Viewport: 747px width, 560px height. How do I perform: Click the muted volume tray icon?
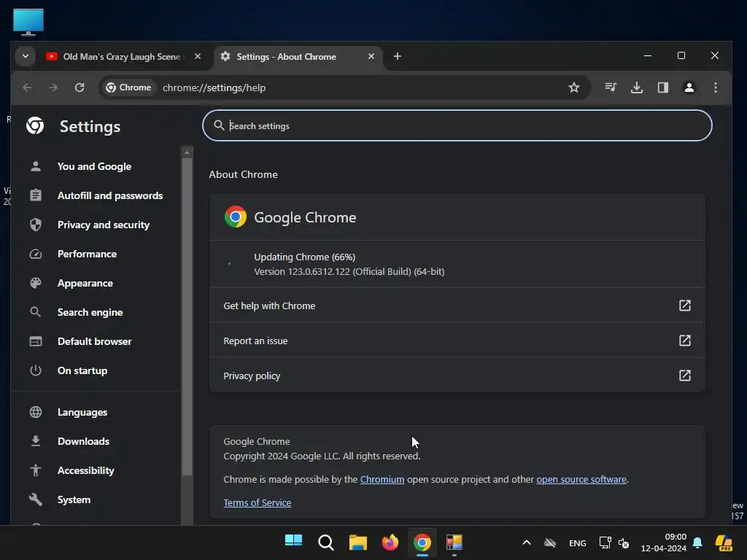coord(624,542)
